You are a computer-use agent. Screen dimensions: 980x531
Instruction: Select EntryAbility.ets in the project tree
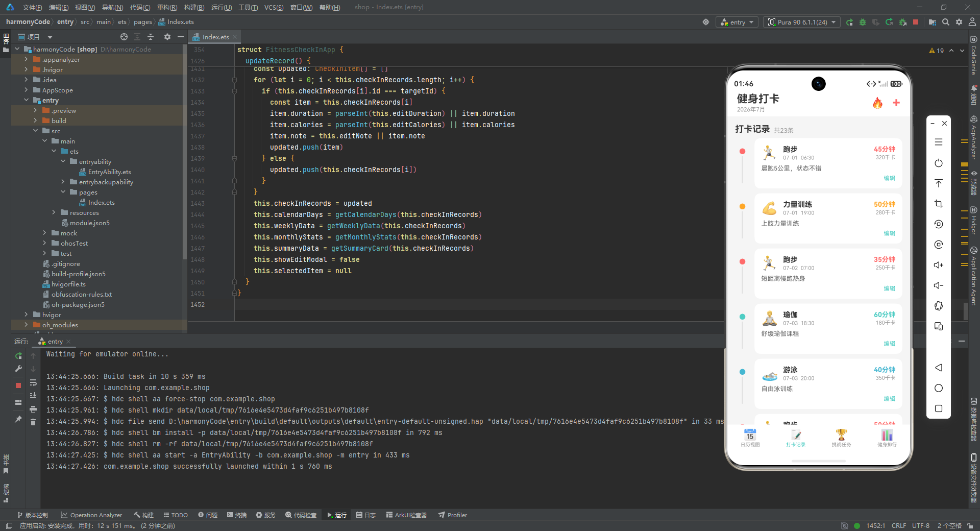tap(105, 172)
